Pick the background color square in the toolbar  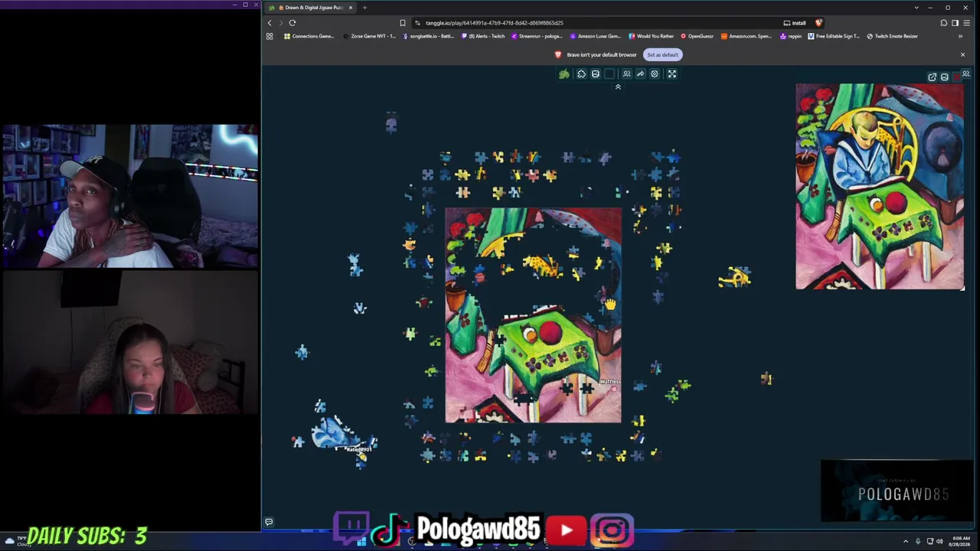click(609, 74)
